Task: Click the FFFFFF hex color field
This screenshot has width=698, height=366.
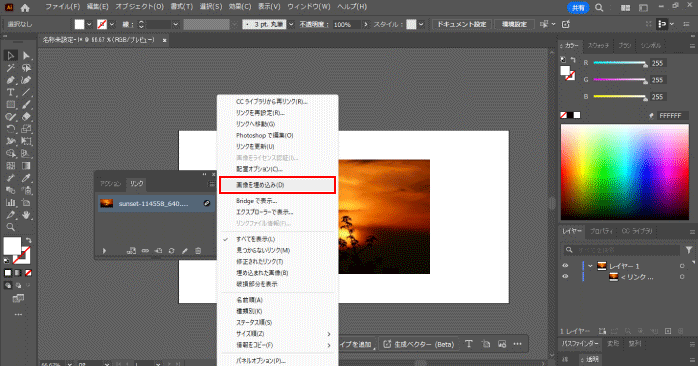Action: pyautogui.click(x=672, y=115)
